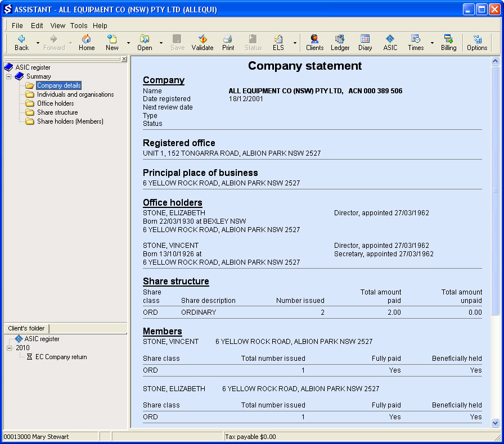
Task: Click the 'Principal place of business' heading
Action: (200, 173)
